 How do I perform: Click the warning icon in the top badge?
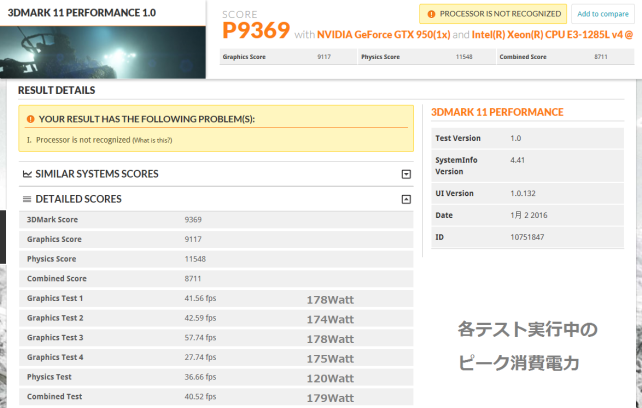click(x=431, y=14)
